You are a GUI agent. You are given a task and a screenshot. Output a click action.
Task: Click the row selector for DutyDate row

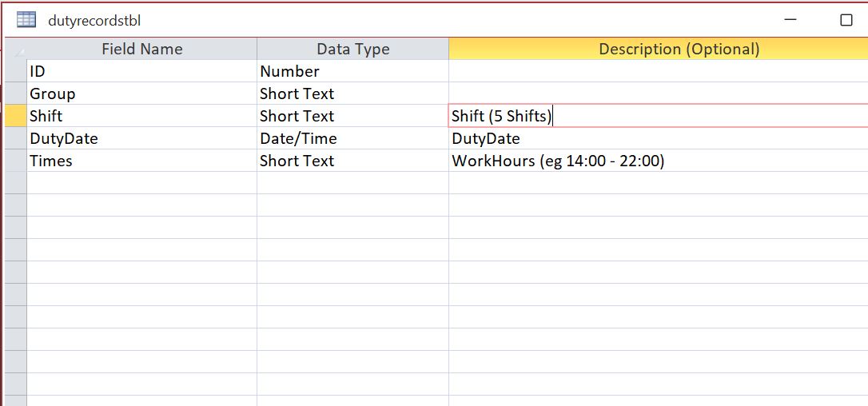(15, 138)
